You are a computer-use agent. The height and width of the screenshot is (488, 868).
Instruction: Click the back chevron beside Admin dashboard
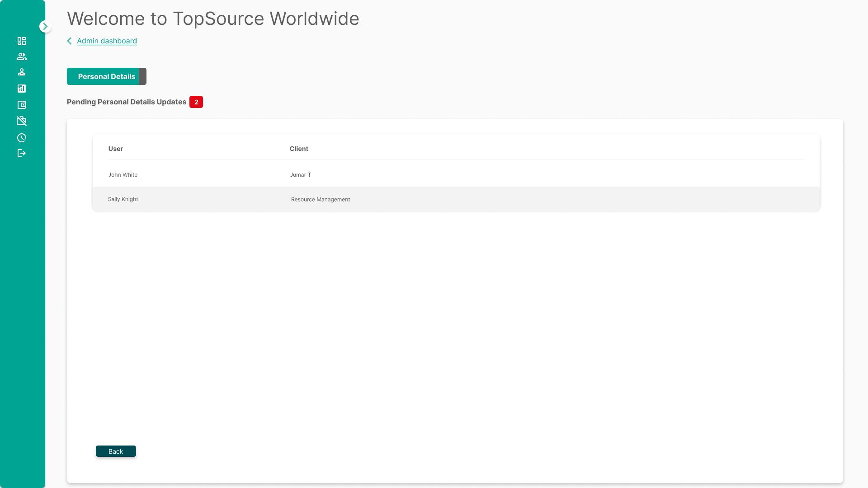click(70, 41)
